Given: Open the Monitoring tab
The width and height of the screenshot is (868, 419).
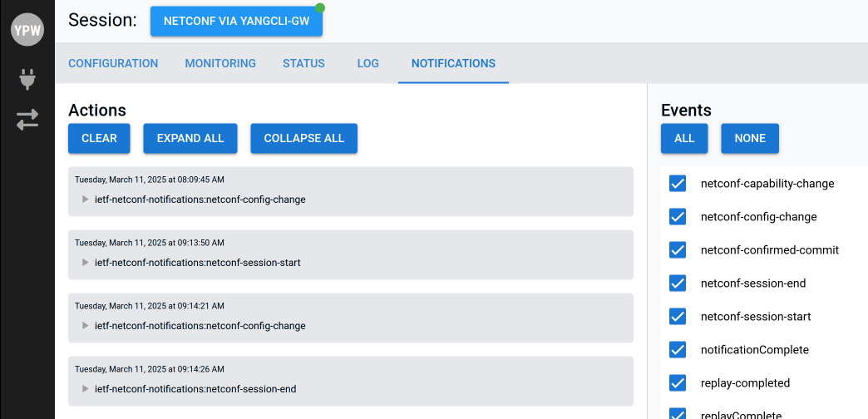Looking at the screenshot, I should pos(220,63).
